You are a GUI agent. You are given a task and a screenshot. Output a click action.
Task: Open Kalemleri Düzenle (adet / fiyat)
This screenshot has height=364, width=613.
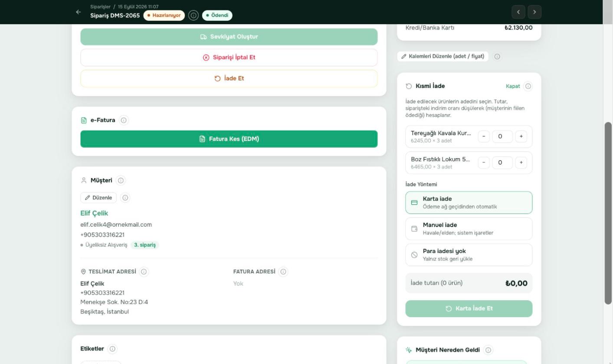pos(443,56)
